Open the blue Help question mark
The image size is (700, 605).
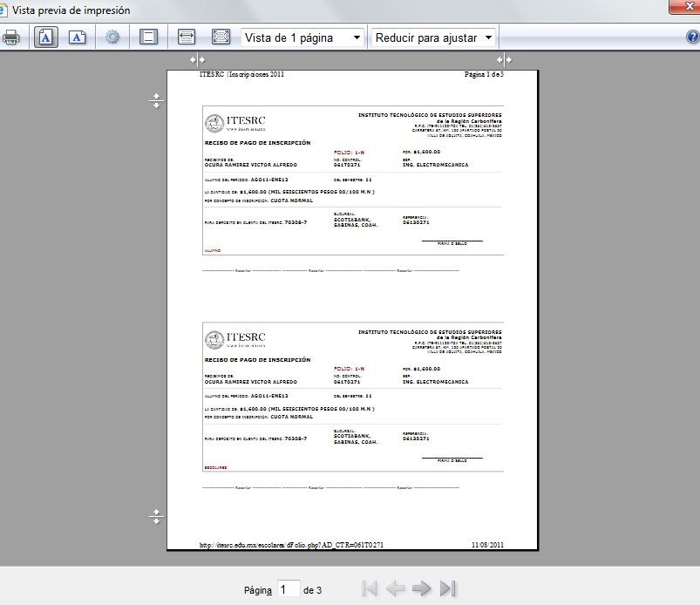pos(692,37)
